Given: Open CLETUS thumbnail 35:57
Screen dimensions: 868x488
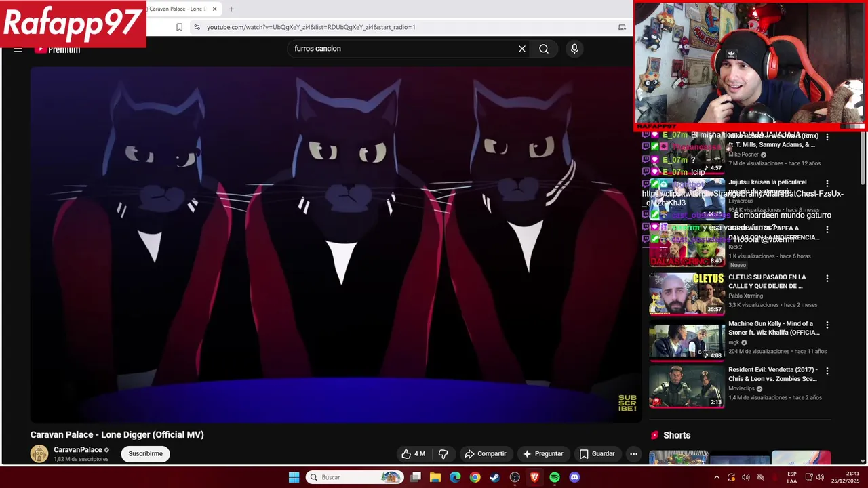Looking at the screenshot, I should (687, 294).
